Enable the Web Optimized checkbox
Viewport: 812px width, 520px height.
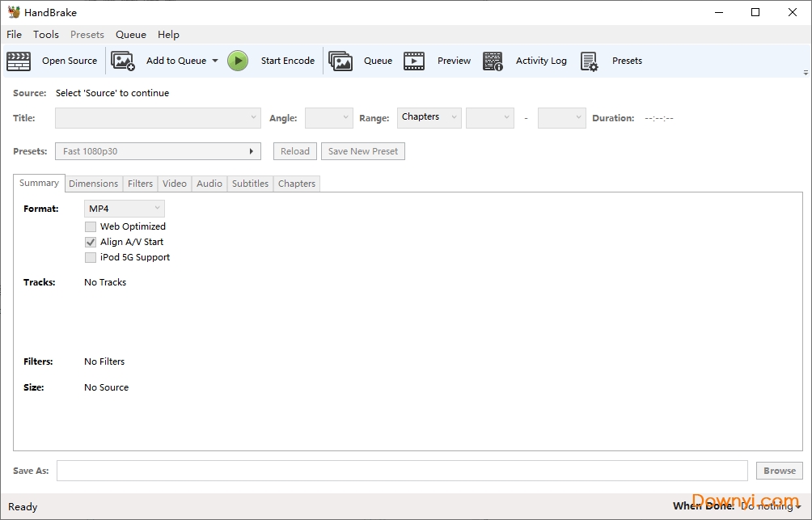(91, 226)
